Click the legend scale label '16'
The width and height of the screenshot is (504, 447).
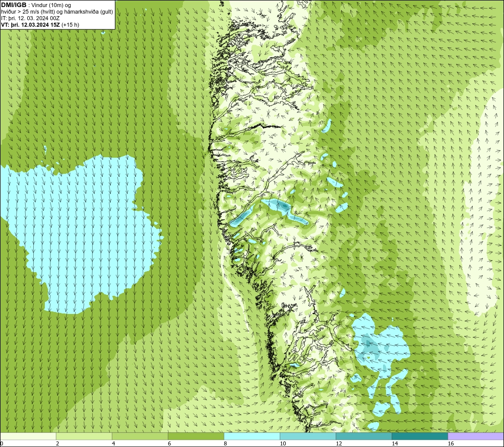(451, 443)
